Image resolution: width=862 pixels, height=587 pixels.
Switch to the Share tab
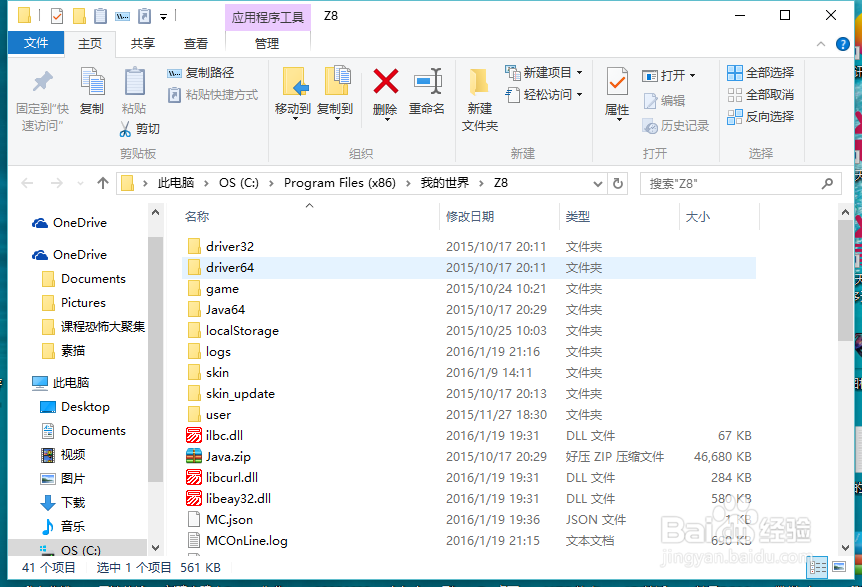(x=142, y=43)
